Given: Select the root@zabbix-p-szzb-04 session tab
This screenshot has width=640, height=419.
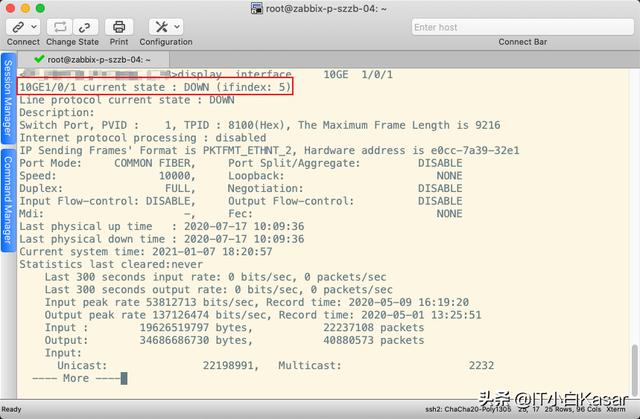Looking at the screenshot, I should click(94, 60).
